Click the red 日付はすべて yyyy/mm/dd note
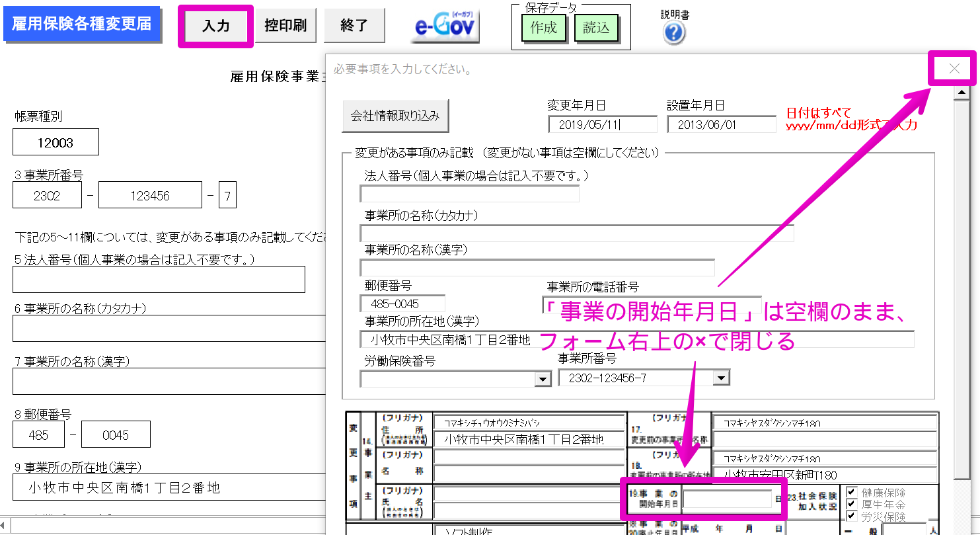 click(x=851, y=118)
